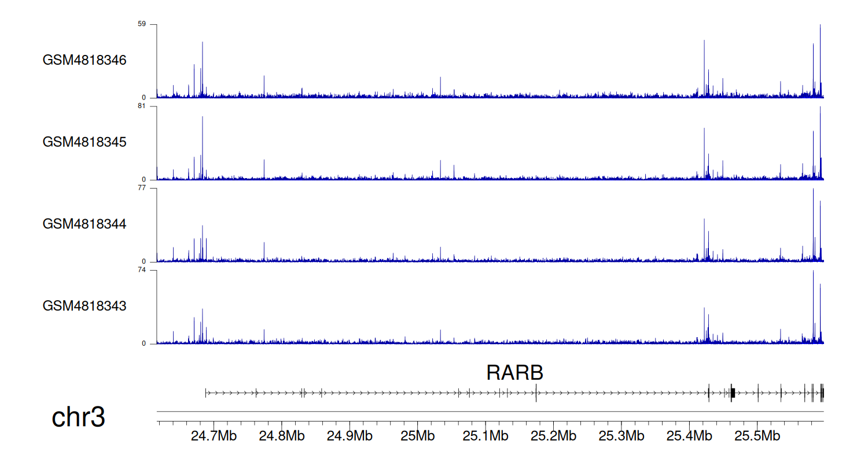Click the RARB gene name label
868x451 pixels.
(x=514, y=373)
